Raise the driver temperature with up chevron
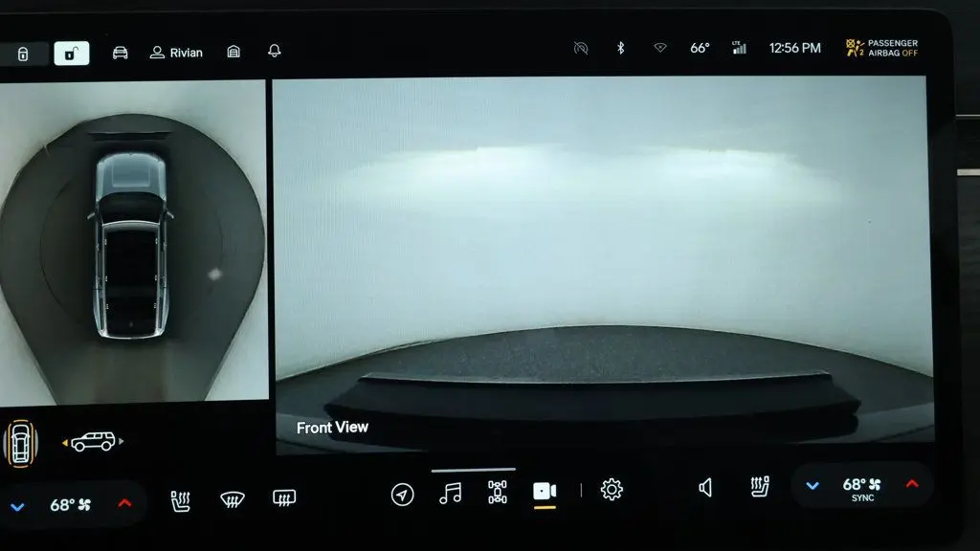The image size is (980, 551). point(125,503)
